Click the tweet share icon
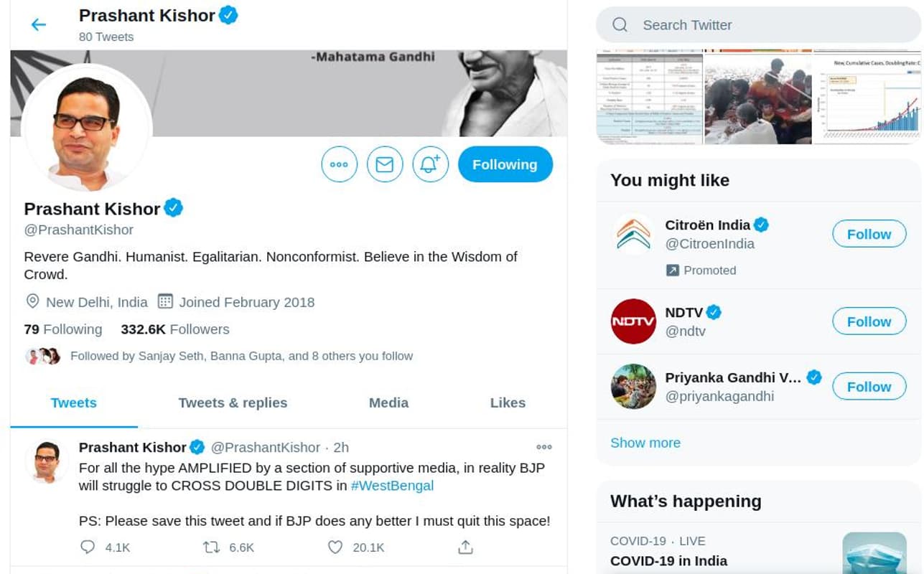This screenshot has height=574, width=924. (465, 547)
